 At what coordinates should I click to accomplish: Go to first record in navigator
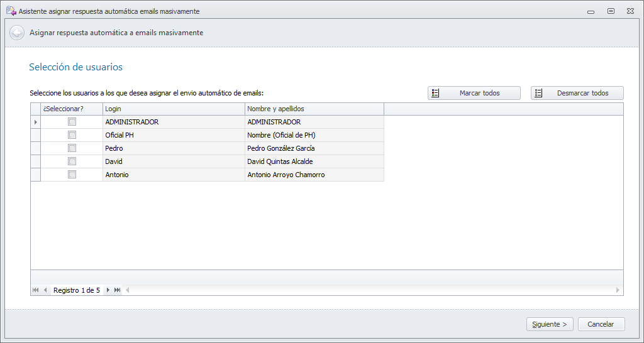pos(35,290)
